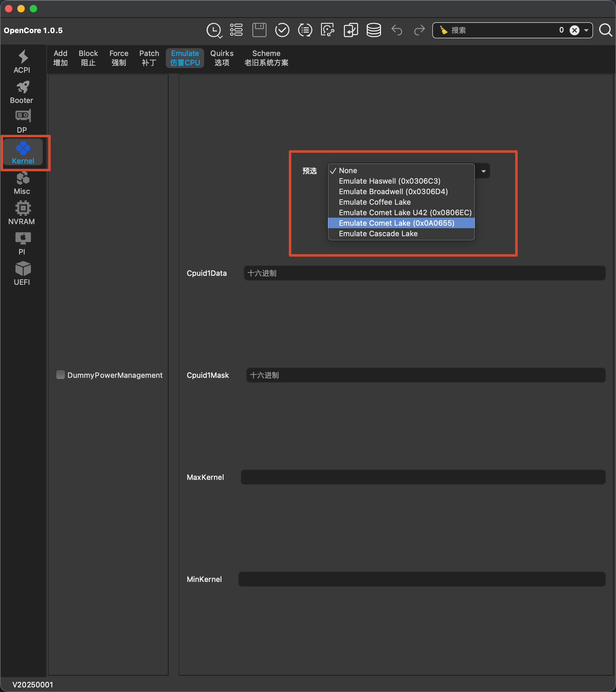This screenshot has height=692, width=616.
Task: Click the redo arrow icon
Action: (420, 30)
